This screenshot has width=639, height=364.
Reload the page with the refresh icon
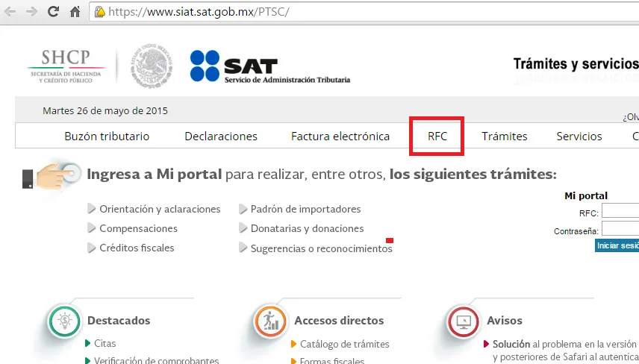tap(53, 11)
